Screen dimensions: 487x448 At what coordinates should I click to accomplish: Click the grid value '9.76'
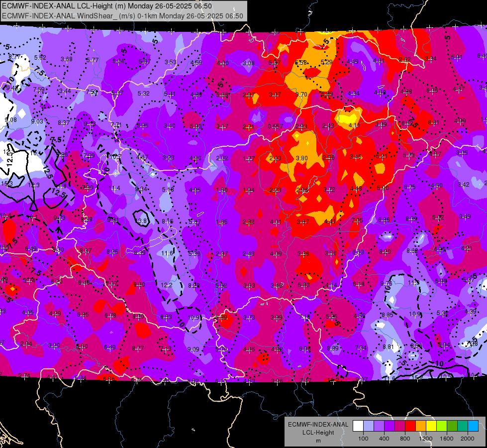[x=387, y=283]
